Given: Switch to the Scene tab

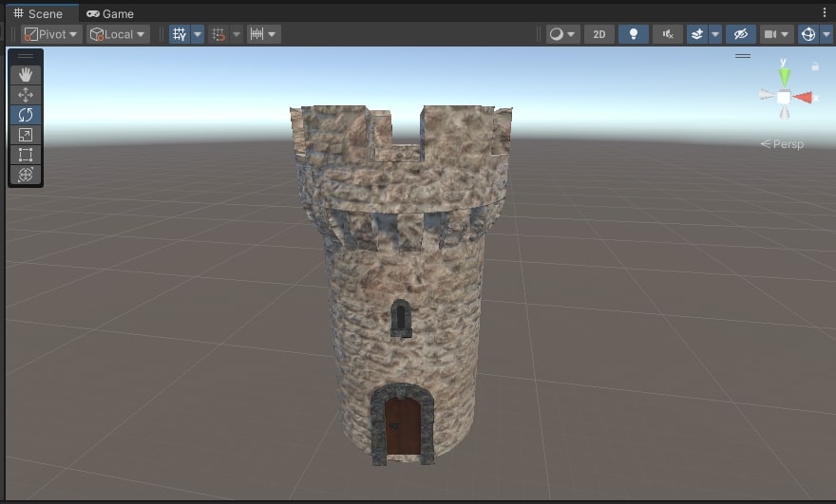Looking at the screenshot, I should pos(38,13).
